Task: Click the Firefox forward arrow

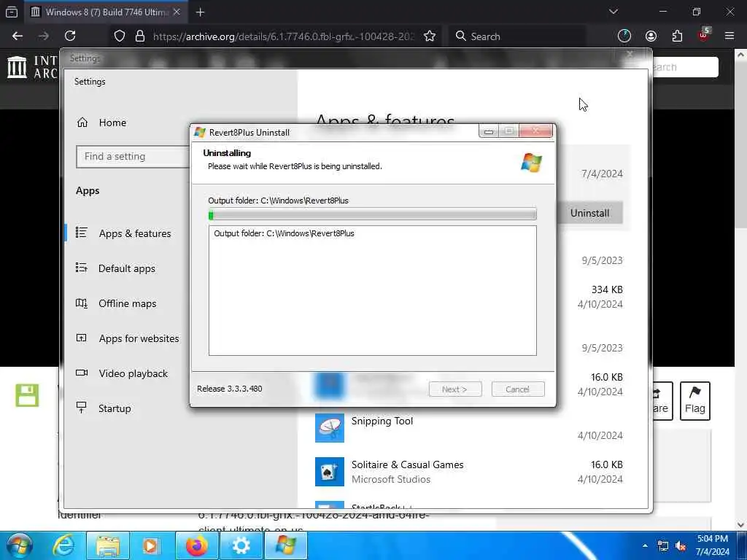Action: [x=43, y=36]
